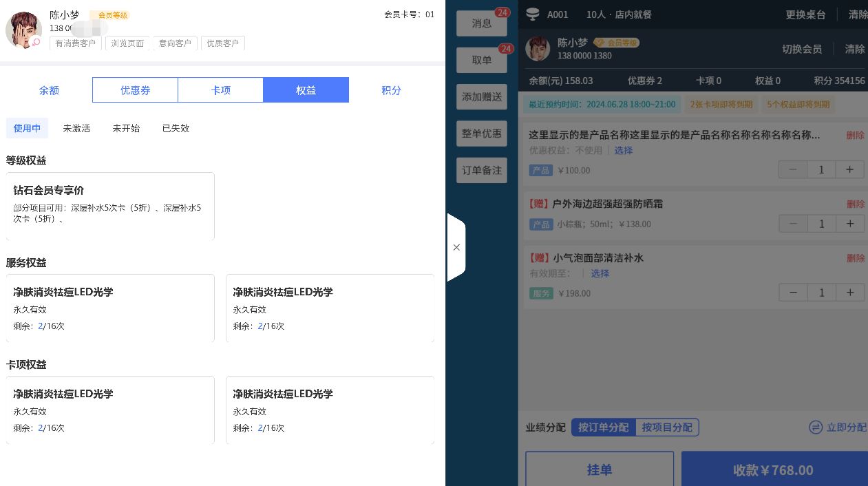Click the 优惠券 2 summary

pos(645,81)
